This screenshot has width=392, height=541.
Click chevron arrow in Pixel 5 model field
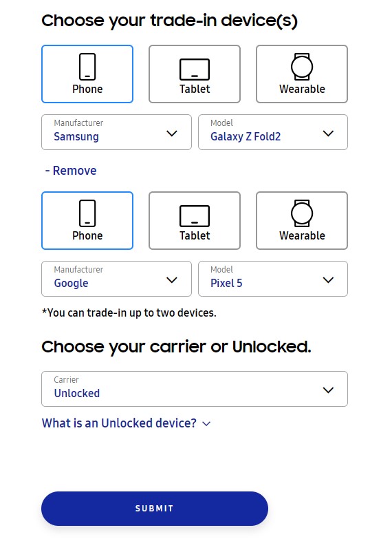tap(328, 280)
